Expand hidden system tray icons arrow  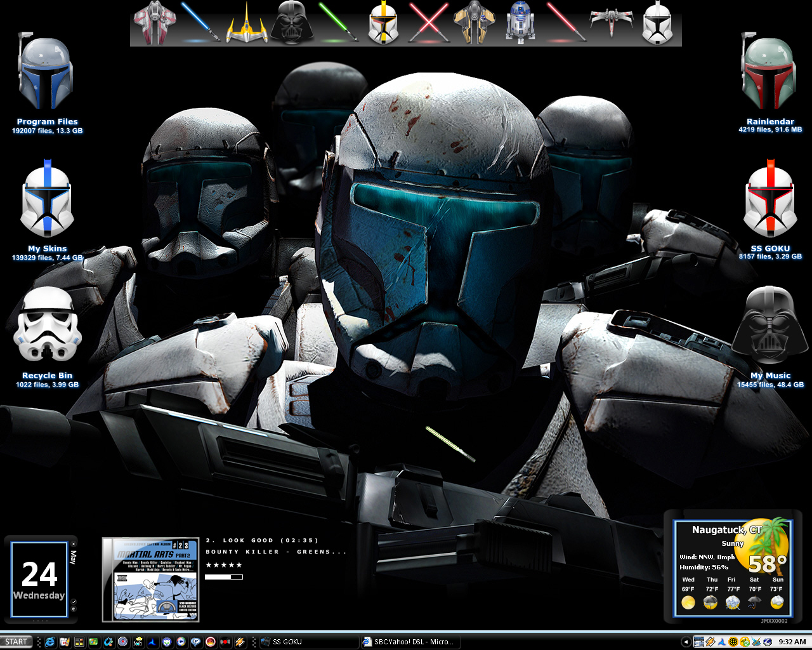[686, 642]
